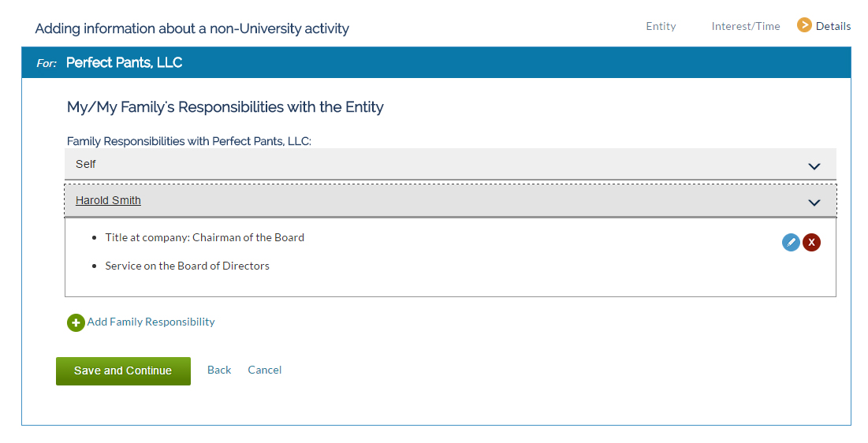Go to the Interest/Time step
868x443 pixels.
[x=746, y=26]
